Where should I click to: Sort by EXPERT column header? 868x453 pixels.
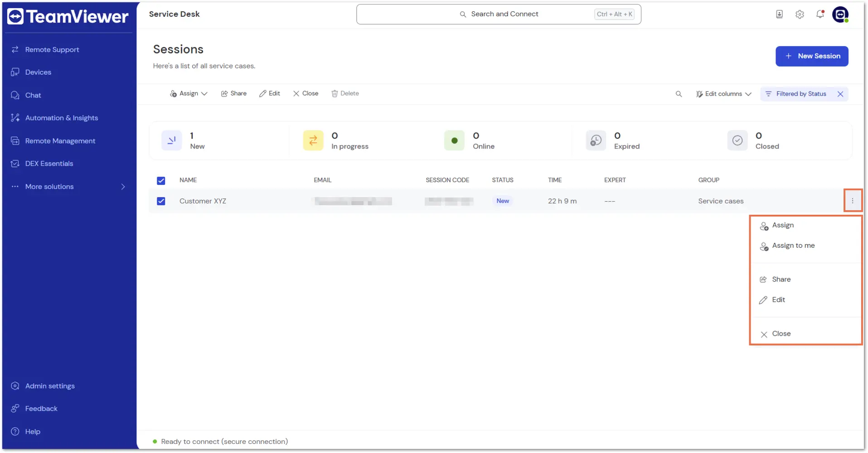pos(615,180)
